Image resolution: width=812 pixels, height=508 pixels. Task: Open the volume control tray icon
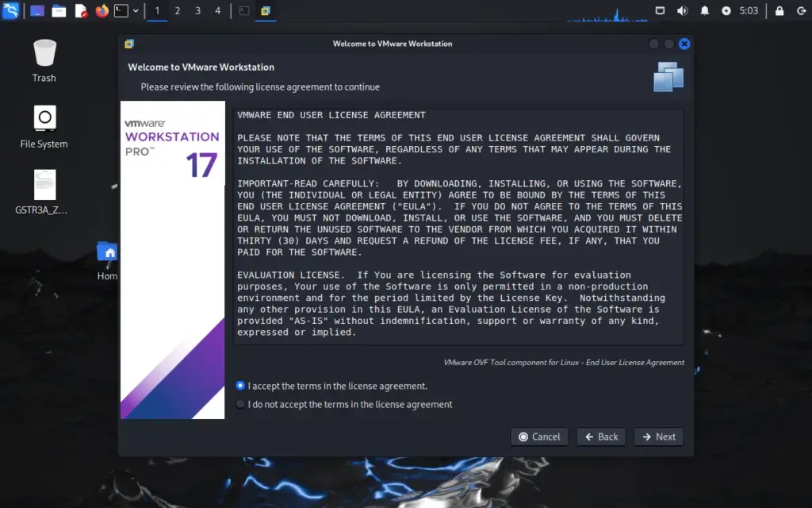coord(682,11)
